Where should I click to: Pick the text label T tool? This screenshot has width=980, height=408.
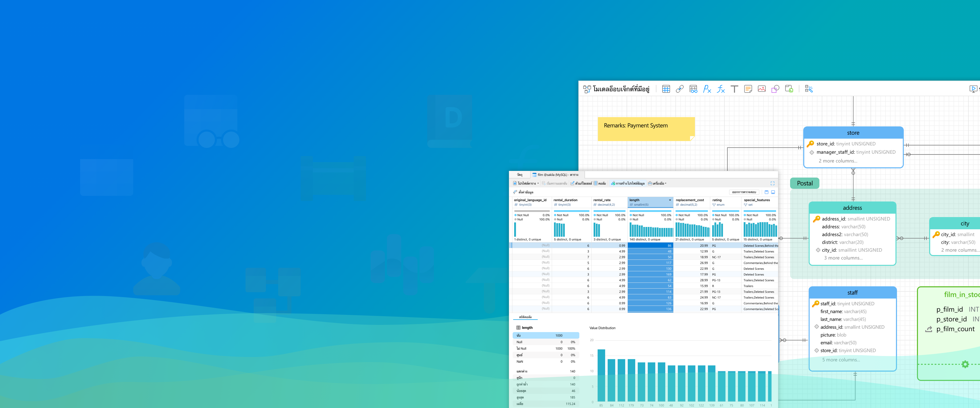point(734,89)
